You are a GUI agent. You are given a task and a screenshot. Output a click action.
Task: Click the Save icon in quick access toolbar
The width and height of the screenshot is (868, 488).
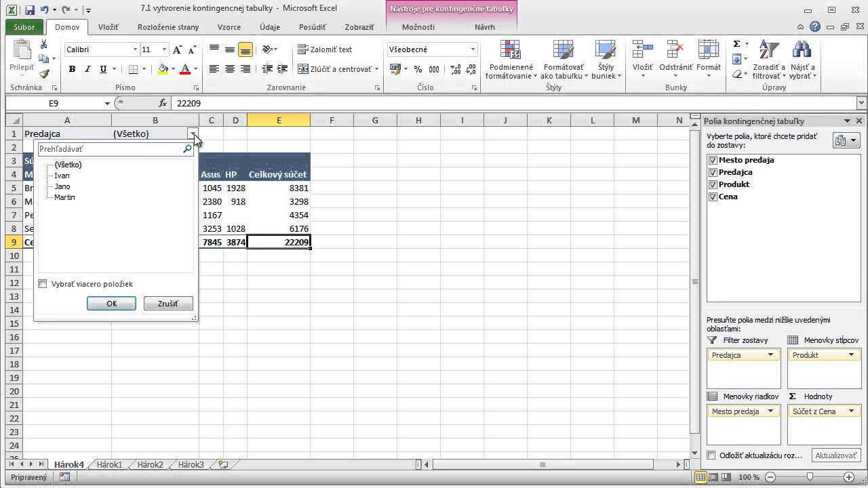click(29, 10)
